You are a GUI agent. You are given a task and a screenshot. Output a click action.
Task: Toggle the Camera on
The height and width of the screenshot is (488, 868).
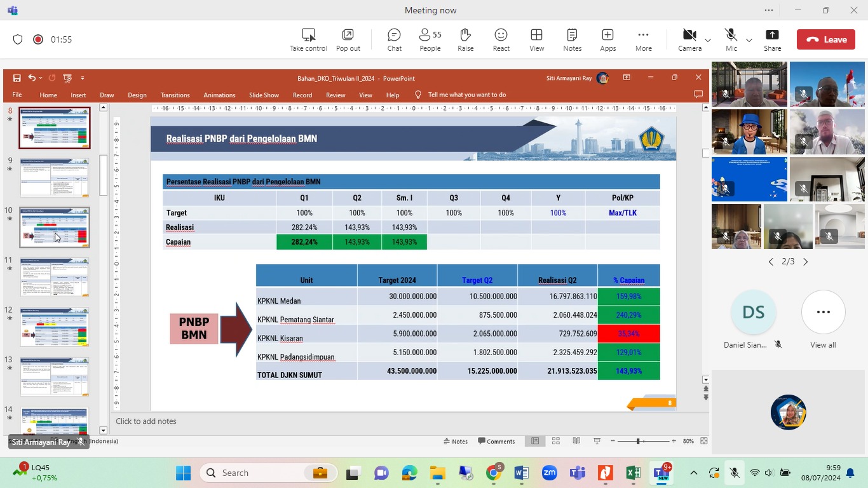tap(689, 39)
